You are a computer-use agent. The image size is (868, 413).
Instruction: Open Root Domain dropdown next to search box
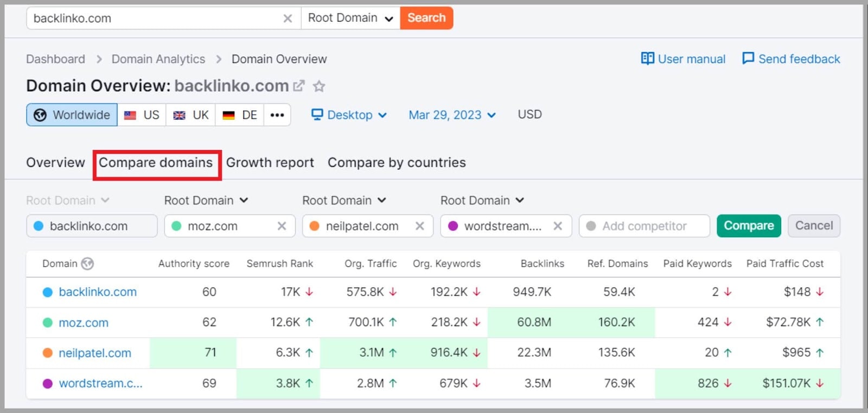350,18
